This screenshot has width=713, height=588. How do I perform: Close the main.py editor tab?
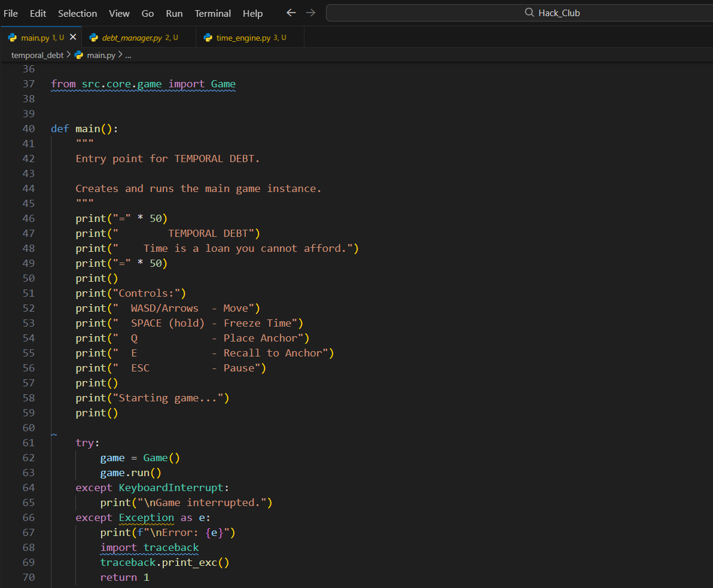[73, 37]
